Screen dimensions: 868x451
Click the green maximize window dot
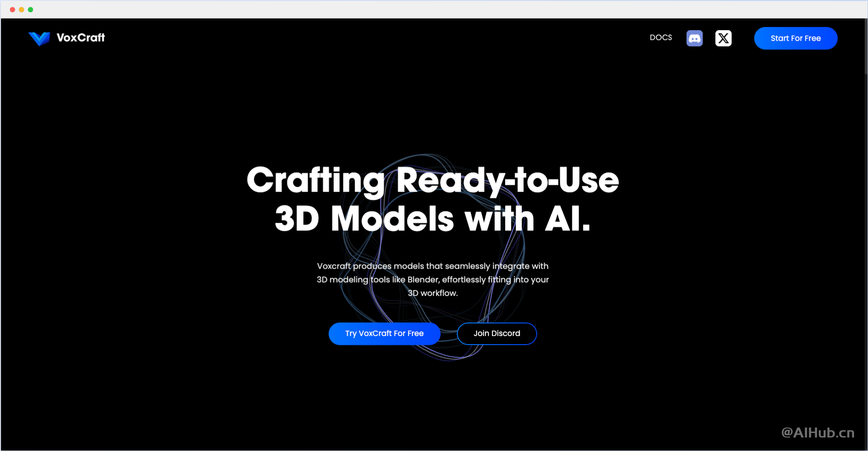click(x=30, y=9)
